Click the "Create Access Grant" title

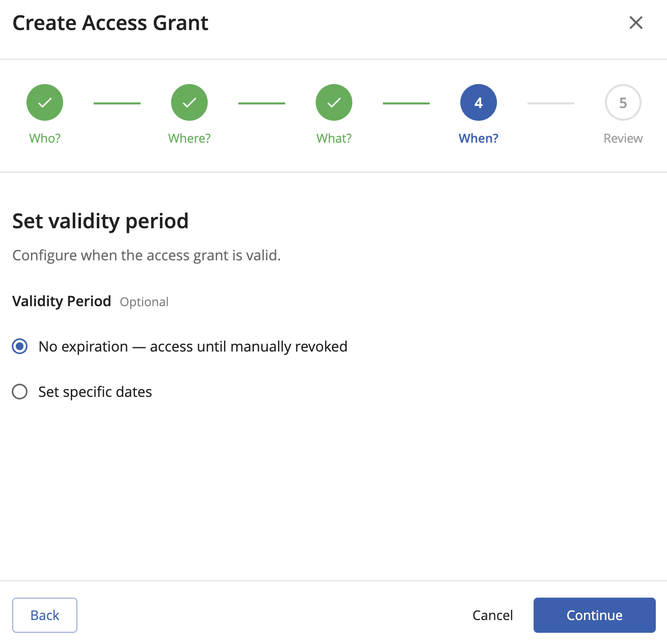point(110,23)
